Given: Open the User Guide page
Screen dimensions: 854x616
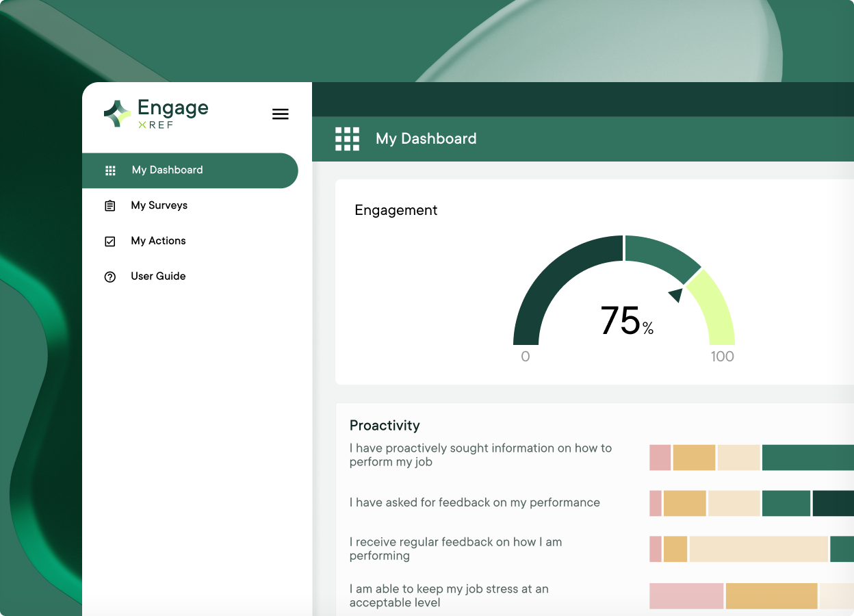Looking at the screenshot, I should click(x=158, y=276).
